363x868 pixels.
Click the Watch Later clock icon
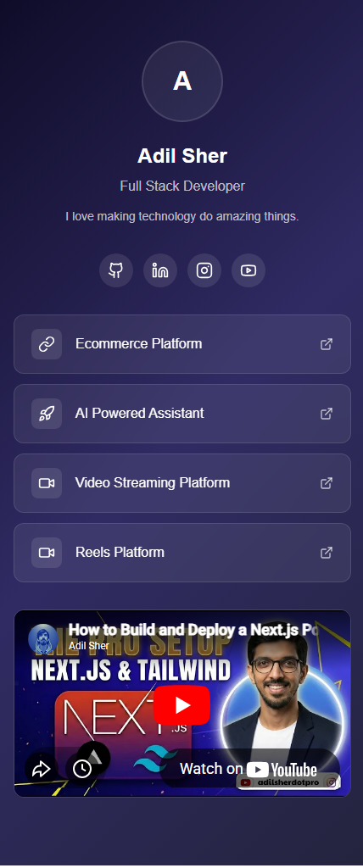pyautogui.click(x=82, y=769)
